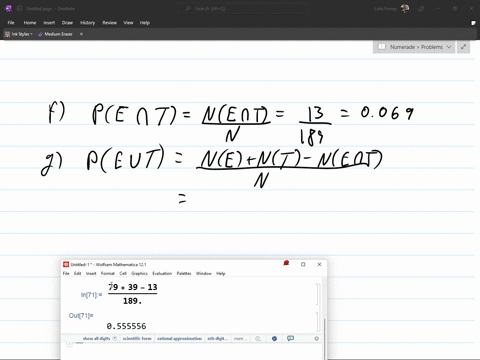The image size is (480, 360).
Task: Open the feed sticky note icon
Action: click(473, 23)
